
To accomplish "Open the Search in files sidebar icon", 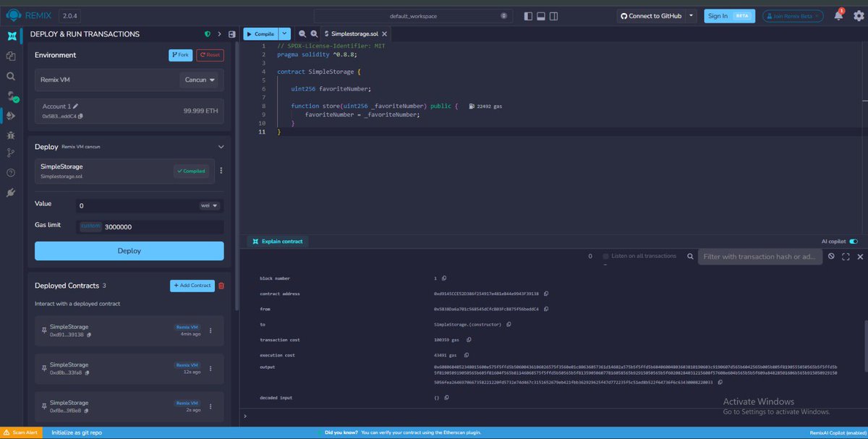I will coord(11,75).
